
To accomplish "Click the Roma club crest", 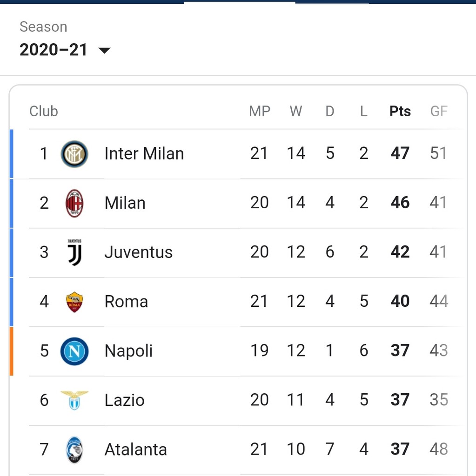I will coord(74,302).
